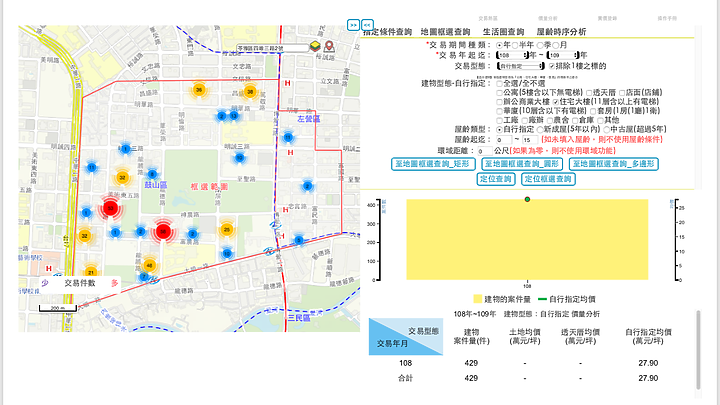This screenshot has height=405, width=720.
Task: Switch to the 生活圈查詢 tab
Action: click(503, 32)
